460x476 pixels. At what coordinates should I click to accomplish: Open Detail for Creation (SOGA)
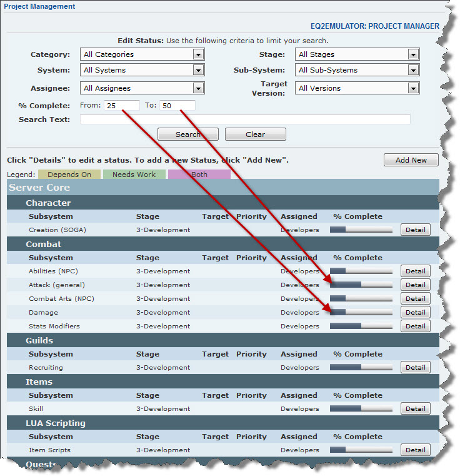click(415, 230)
